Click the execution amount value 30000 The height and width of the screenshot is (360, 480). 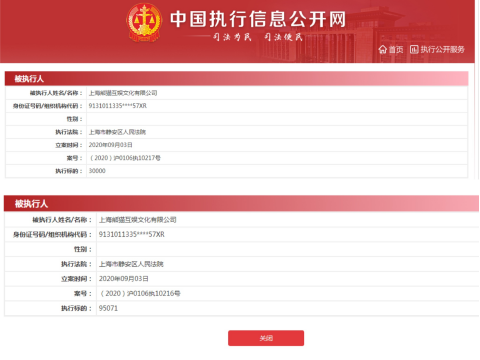pos(97,171)
